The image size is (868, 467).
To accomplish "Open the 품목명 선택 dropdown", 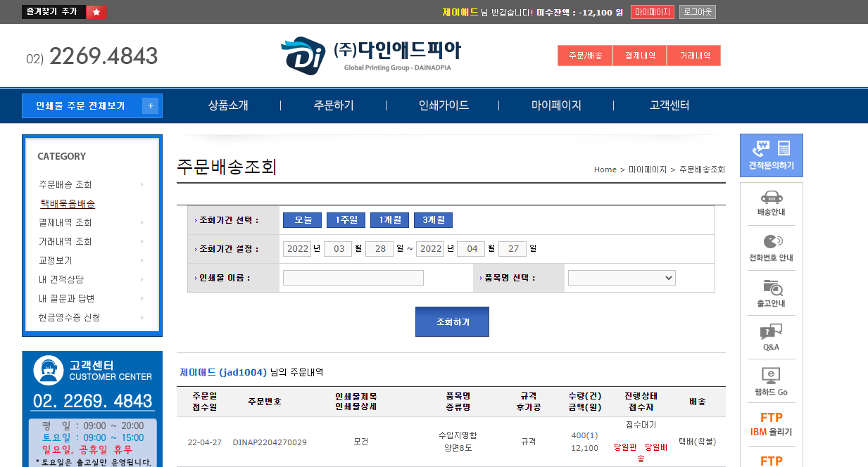I will (x=622, y=278).
